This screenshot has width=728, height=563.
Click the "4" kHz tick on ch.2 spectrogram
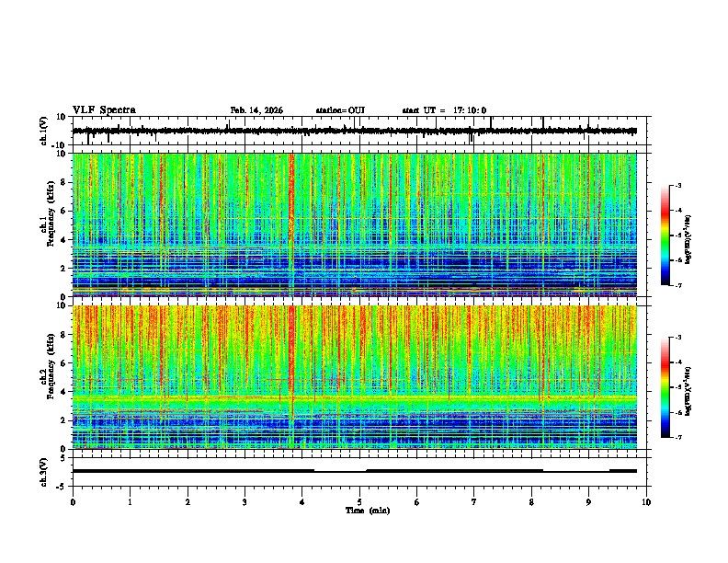tap(63, 392)
